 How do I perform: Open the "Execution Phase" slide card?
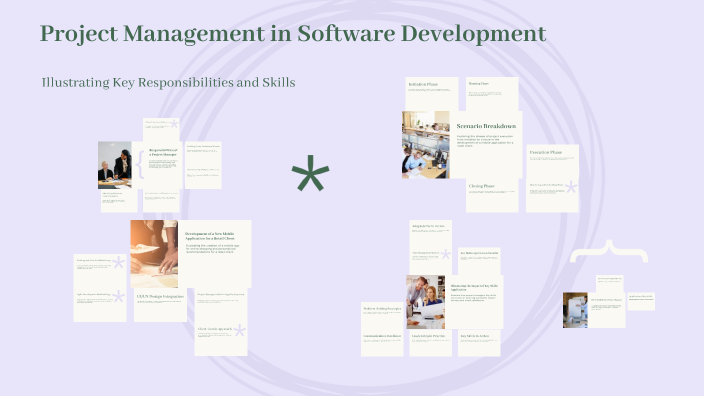(552, 161)
